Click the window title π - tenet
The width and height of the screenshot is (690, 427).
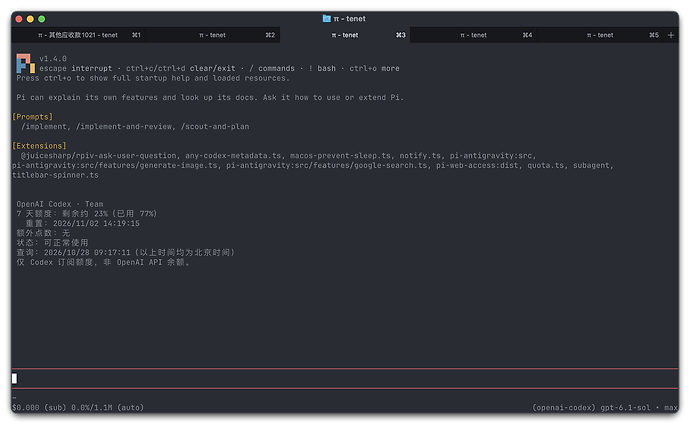(x=349, y=18)
